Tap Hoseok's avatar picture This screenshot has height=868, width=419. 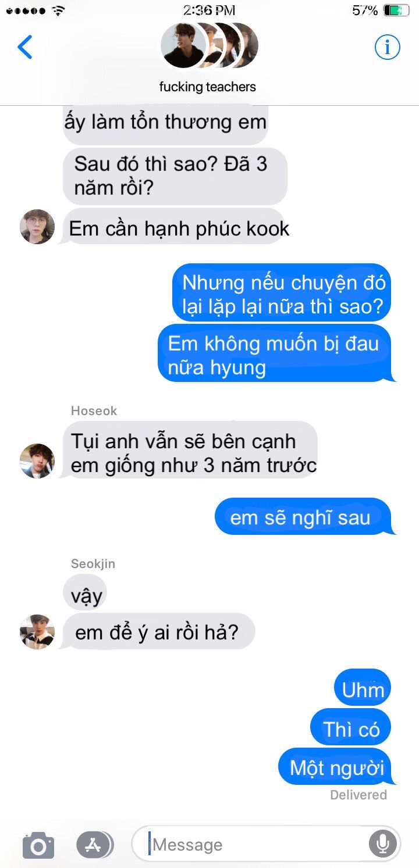coord(37,461)
